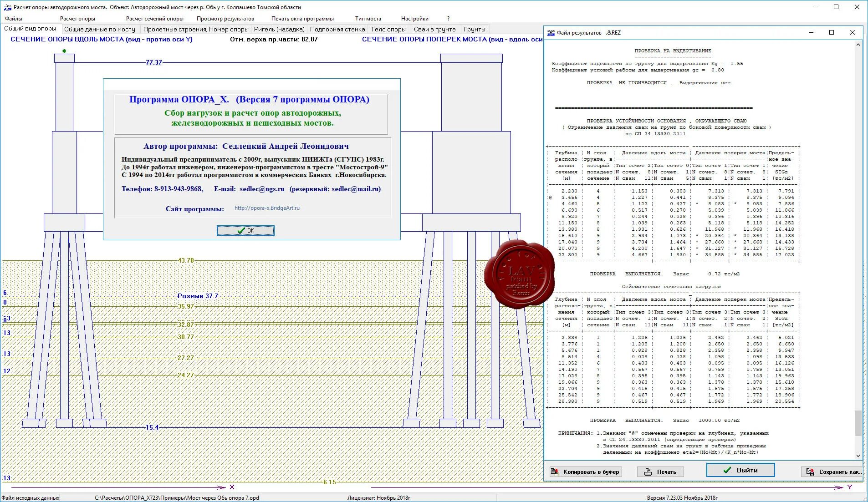Minimize the Файл результатов window
Viewport: 868px width, 502px height.
tap(811, 32)
